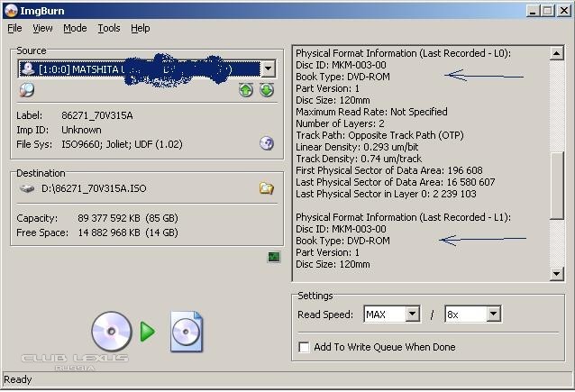
Task: Open the MAX read speed dropdown
Action: 412,315
